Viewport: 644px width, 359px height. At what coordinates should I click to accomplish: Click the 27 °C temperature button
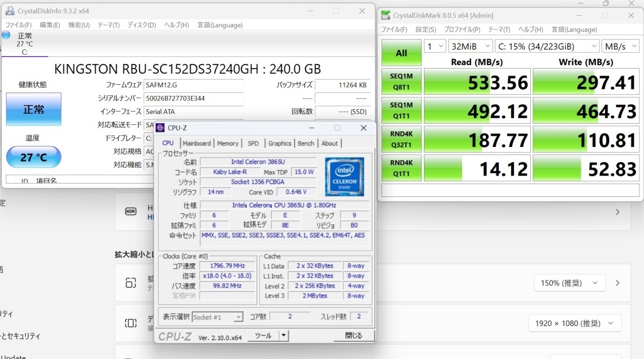[34, 157]
